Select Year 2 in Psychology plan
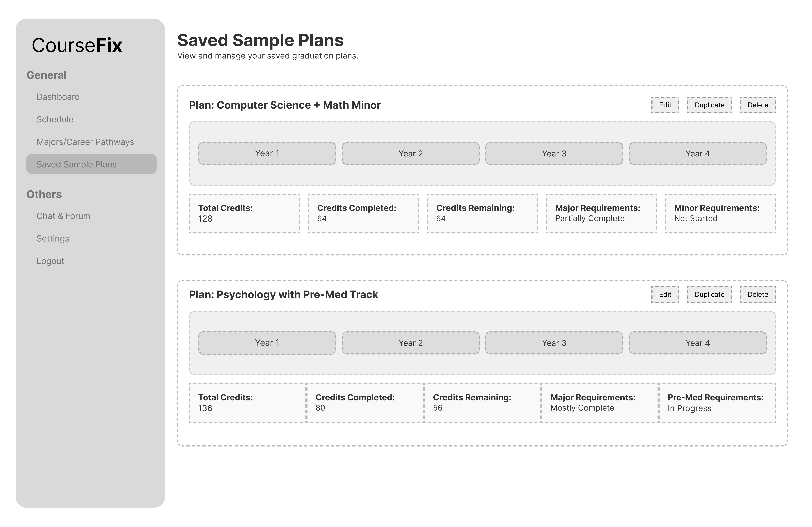Screen dimensions: 812x527 [410, 343]
